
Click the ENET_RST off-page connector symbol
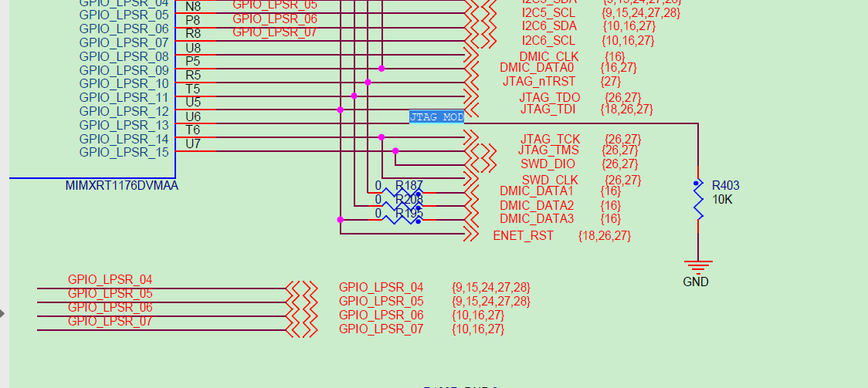pyautogui.click(x=471, y=234)
